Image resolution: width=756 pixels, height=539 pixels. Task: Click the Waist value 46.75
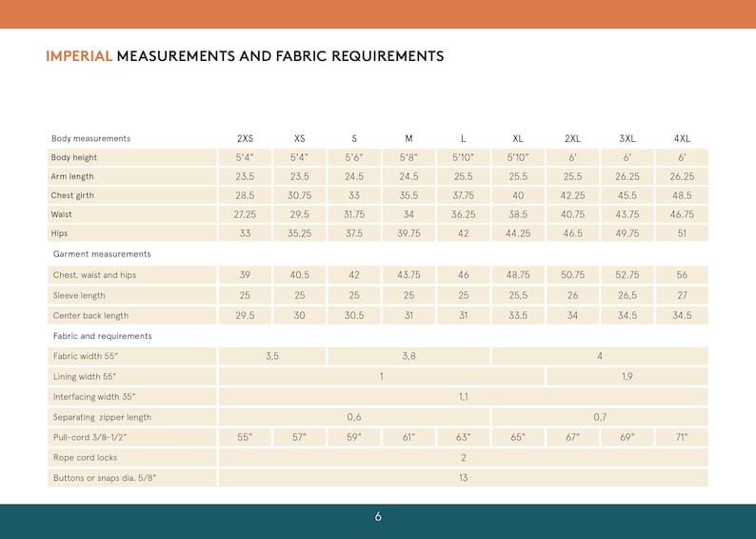coord(682,214)
